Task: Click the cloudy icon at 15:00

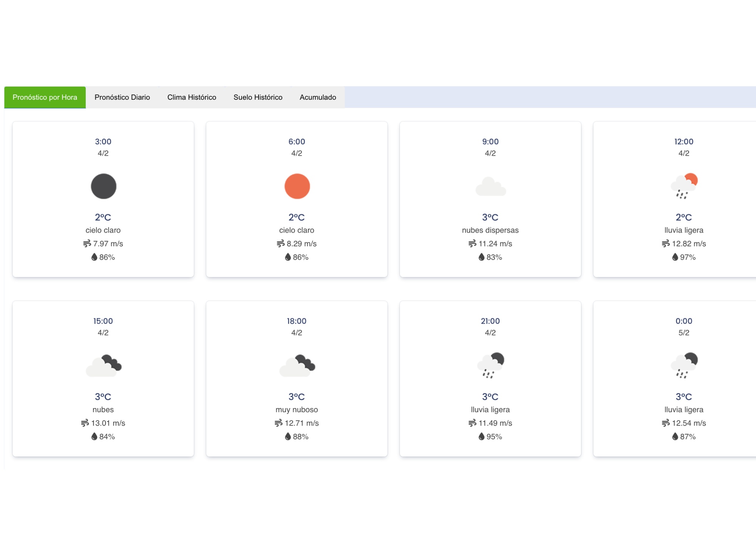Action: click(x=103, y=366)
